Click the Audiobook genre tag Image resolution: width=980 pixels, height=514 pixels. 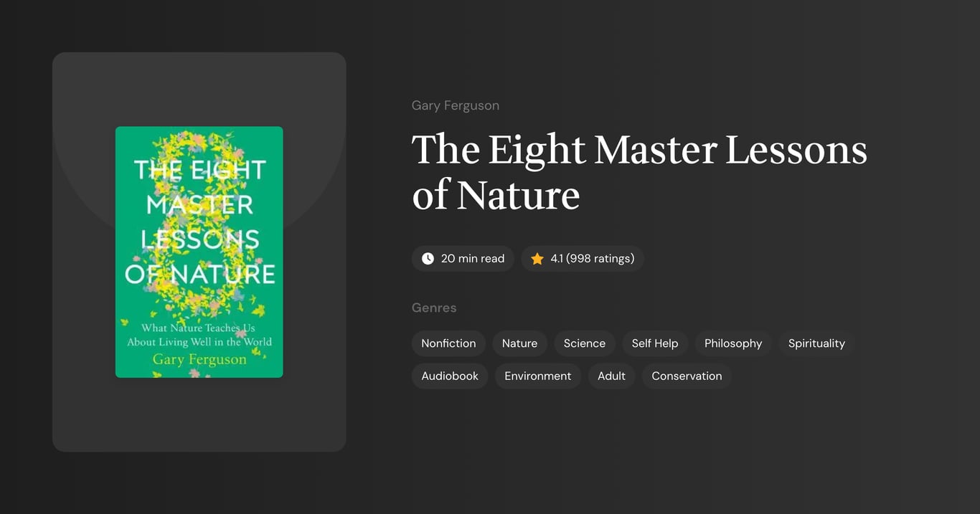pos(449,376)
